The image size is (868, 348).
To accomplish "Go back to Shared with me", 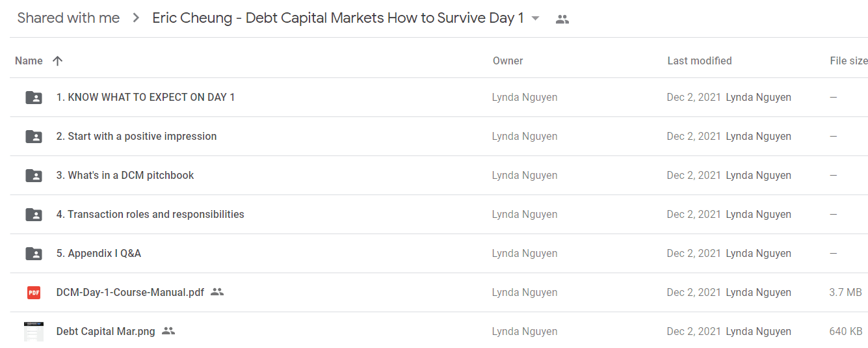I will [68, 18].
